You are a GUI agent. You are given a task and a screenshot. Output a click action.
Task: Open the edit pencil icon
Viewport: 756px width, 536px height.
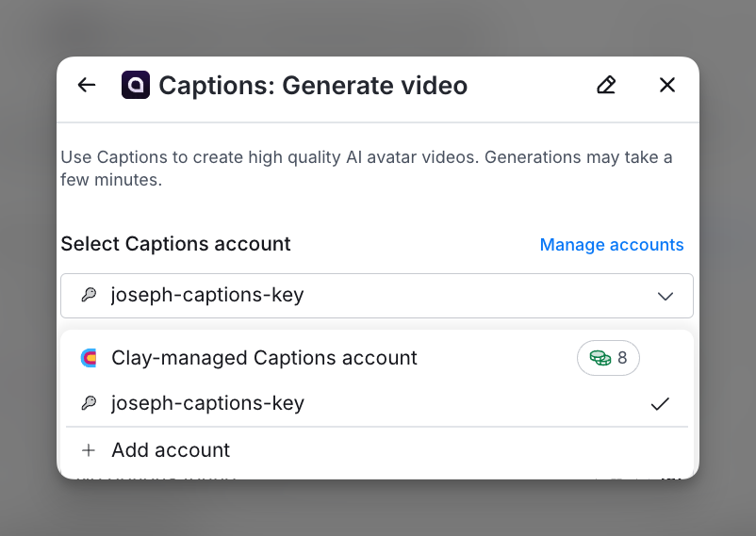606,85
